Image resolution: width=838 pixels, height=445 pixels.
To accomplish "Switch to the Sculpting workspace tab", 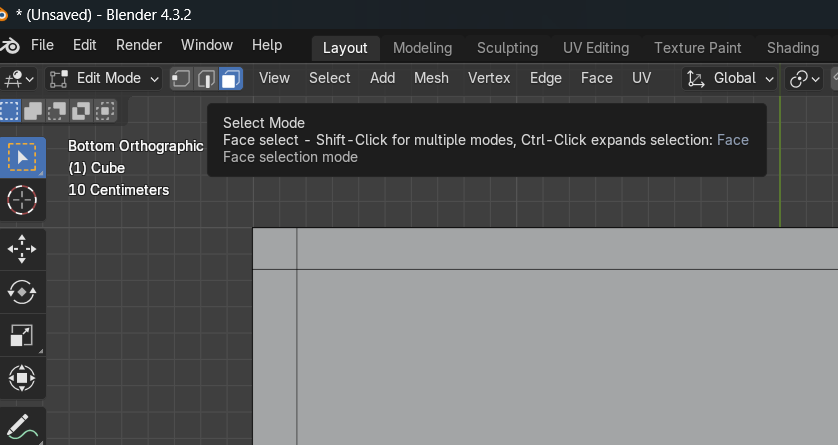I will pos(507,48).
